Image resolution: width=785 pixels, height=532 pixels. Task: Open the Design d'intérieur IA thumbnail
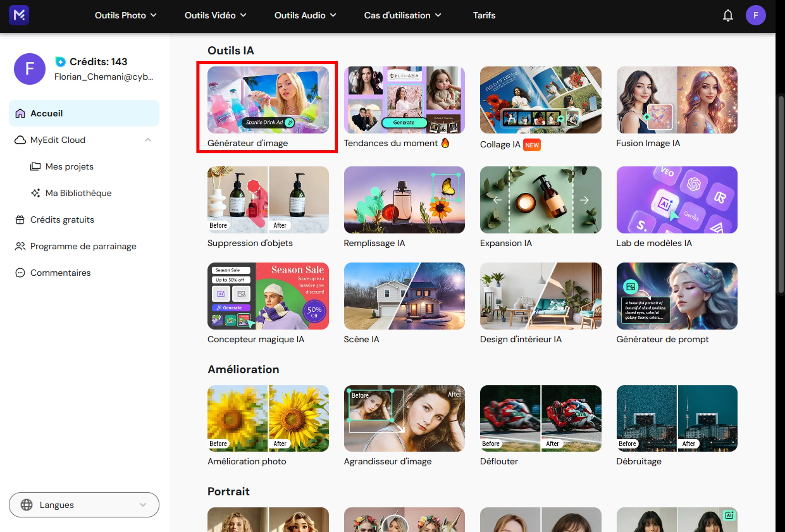[540, 296]
